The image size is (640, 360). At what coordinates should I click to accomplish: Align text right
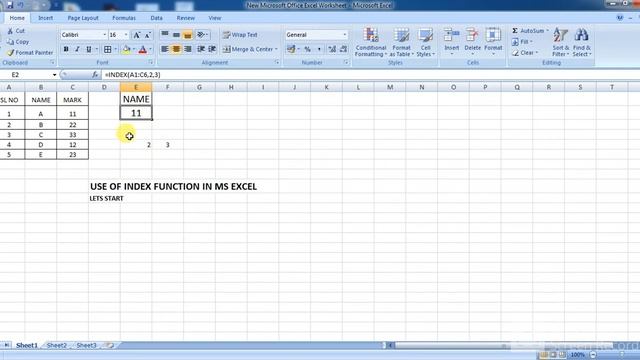[x=188, y=49]
